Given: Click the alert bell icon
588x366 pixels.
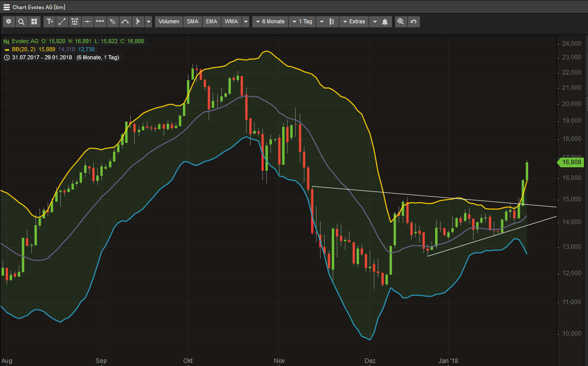Looking at the screenshot, I should 385,22.
